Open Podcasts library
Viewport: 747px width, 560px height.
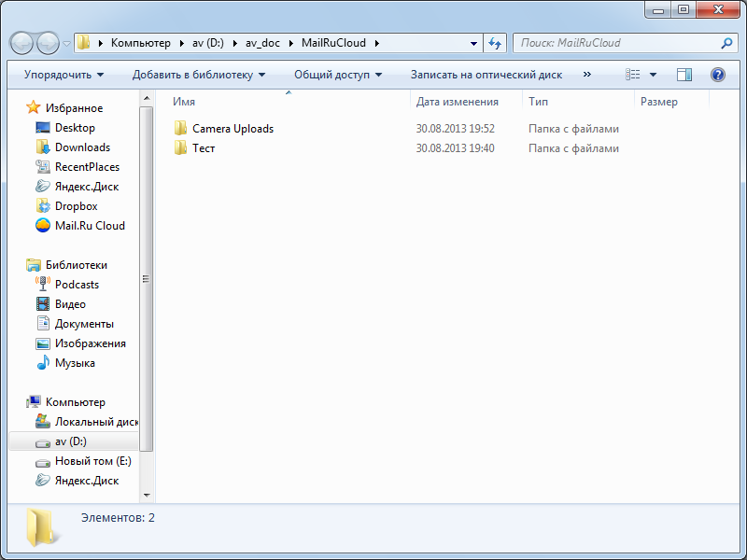77,285
